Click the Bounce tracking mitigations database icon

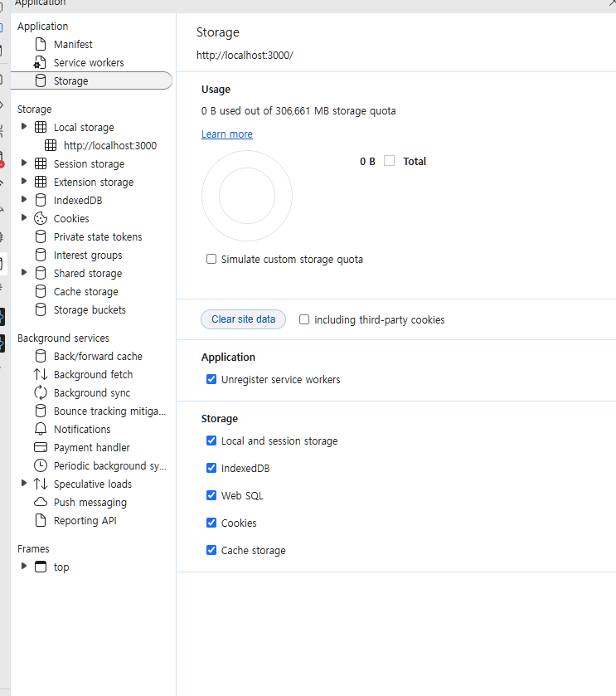[41, 411]
